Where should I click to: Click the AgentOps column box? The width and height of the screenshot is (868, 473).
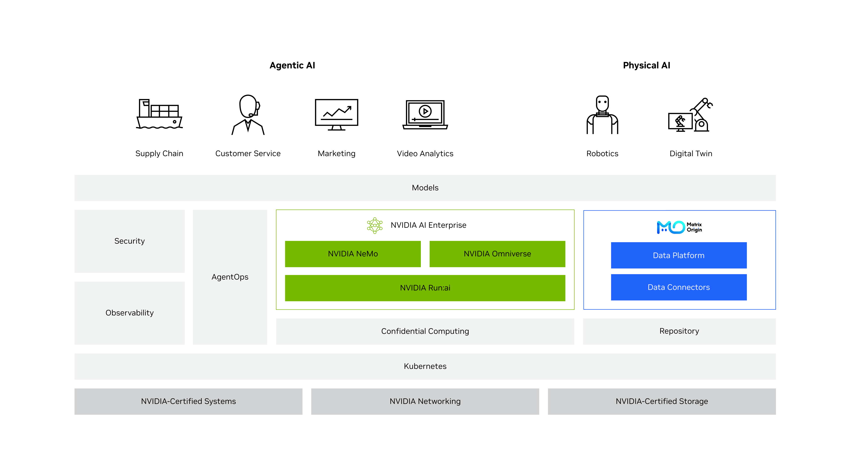click(230, 277)
